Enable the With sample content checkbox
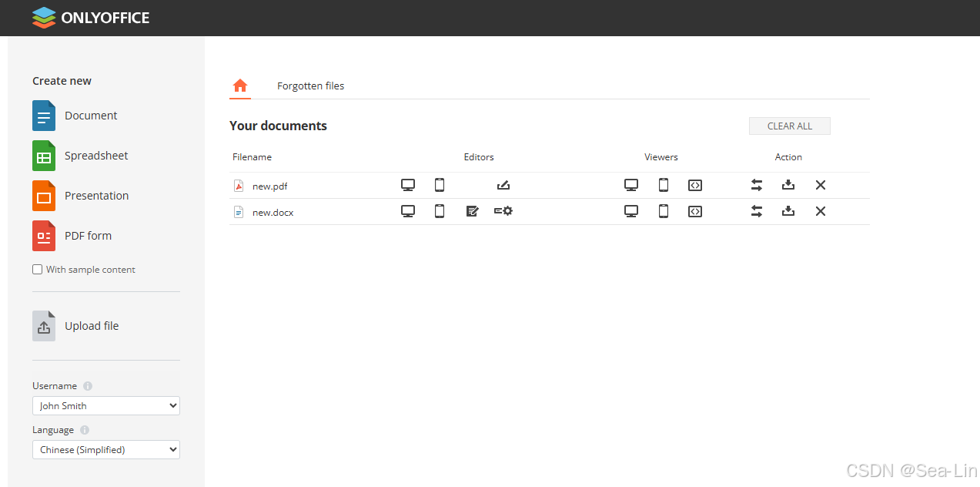This screenshot has height=487, width=980. (37, 269)
